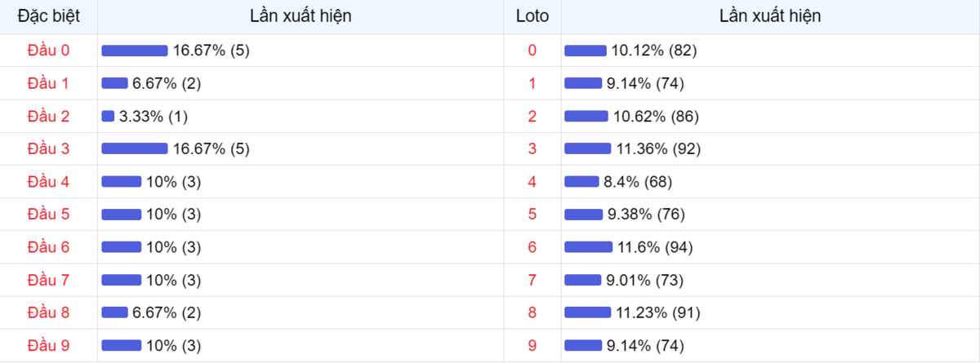
Task: Click the Loto number 0 label
Action: point(532,51)
